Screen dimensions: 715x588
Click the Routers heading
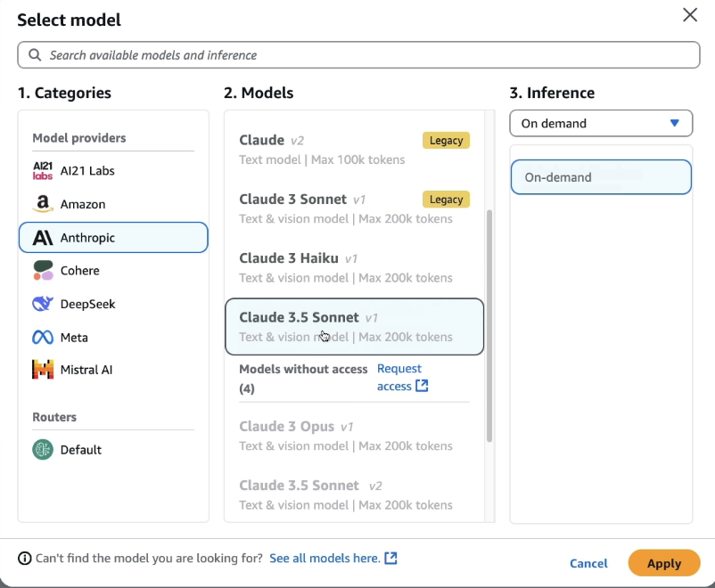point(54,417)
